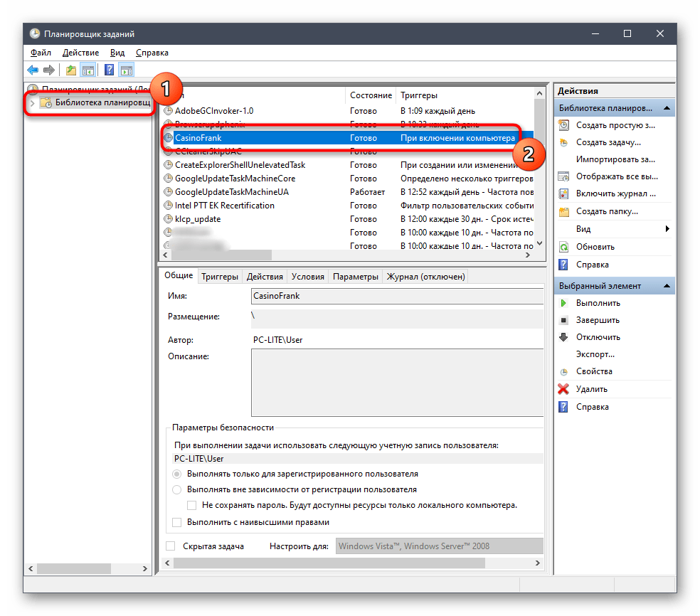The image size is (700, 616).
Task: Toggle the Actions pane toolbar icon
Action: pos(127,70)
